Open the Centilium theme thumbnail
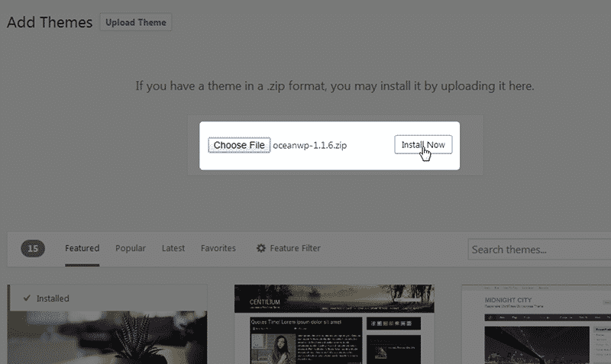The width and height of the screenshot is (611, 364). tap(335, 324)
